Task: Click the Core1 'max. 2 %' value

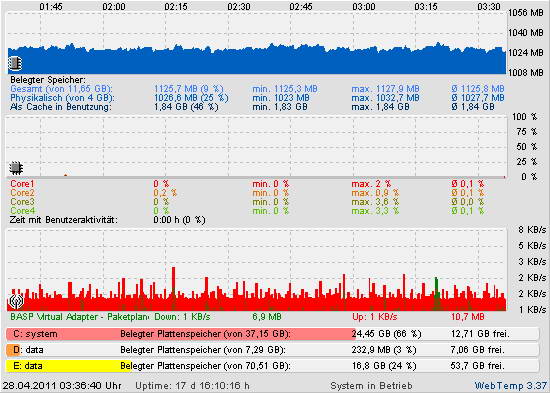Action: (x=371, y=184)
